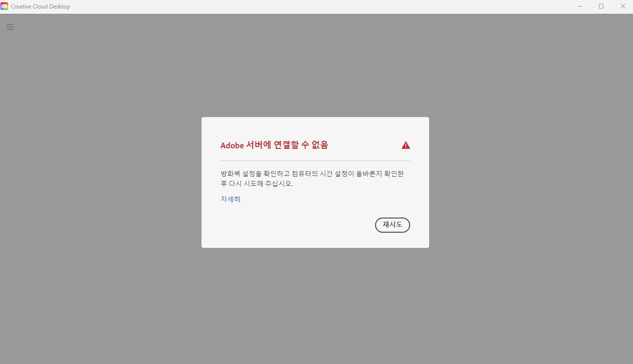Minimize the Creative Cloud Desktop window
The height and width of the screenshot is (364, 633).
tap(580, 7)
